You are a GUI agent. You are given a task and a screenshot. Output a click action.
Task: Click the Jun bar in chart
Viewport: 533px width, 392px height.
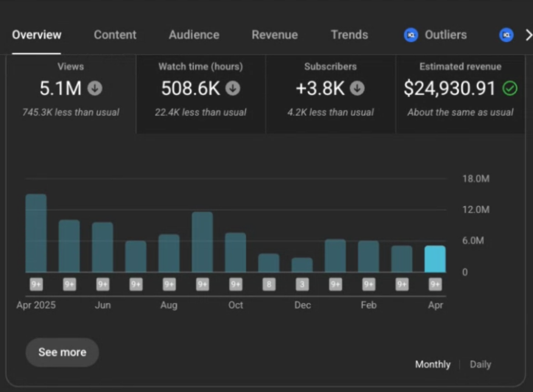pos(103,247)
